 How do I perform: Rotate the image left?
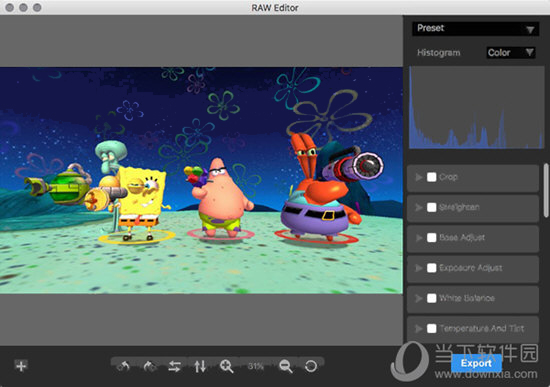[123, 366]
